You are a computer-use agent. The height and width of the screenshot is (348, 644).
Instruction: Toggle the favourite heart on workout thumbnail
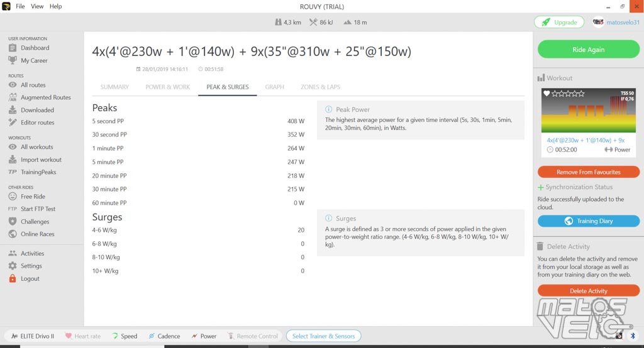(x=547, y=94)
